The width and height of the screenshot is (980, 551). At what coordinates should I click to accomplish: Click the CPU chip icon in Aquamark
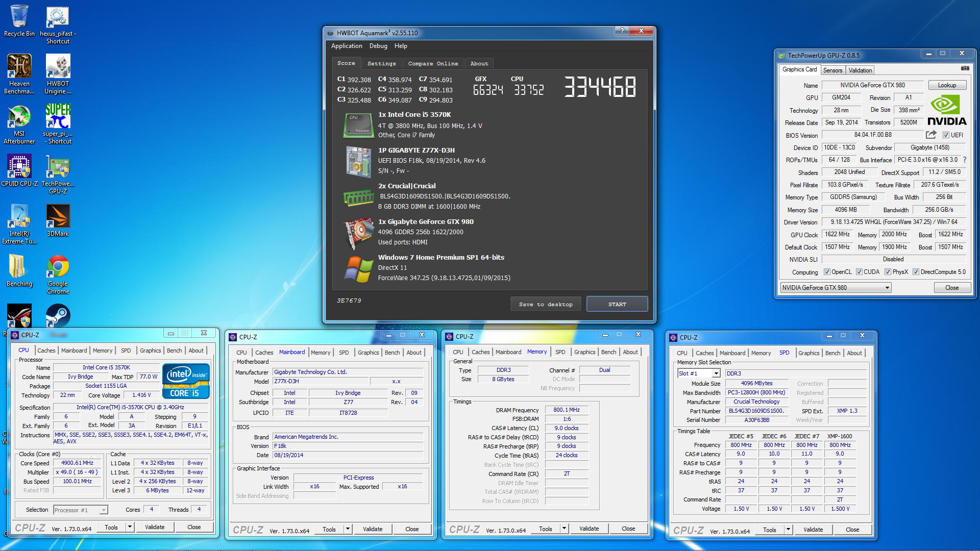click(x=358, y=126)
